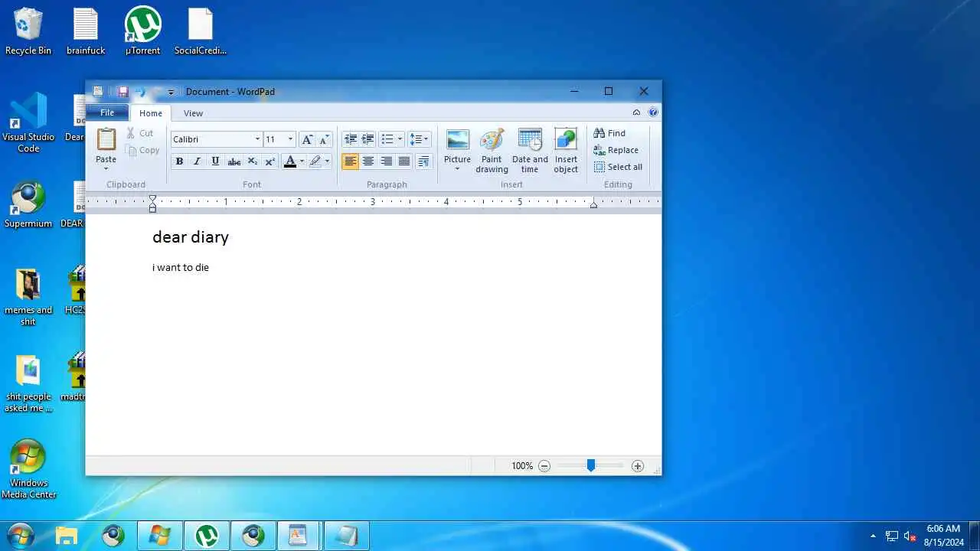Zoom out with minus button

point(544,466)
